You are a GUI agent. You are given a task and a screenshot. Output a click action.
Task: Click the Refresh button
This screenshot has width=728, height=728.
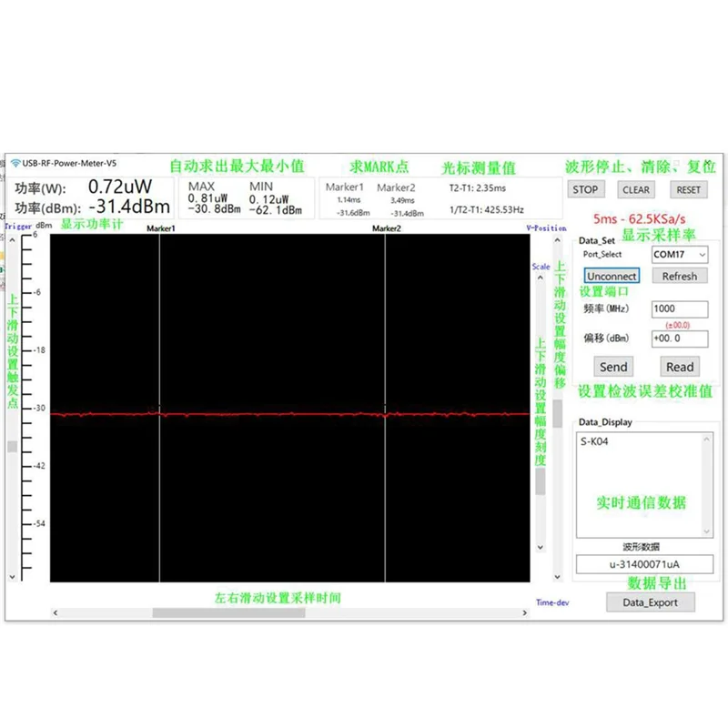pos(680,276)
